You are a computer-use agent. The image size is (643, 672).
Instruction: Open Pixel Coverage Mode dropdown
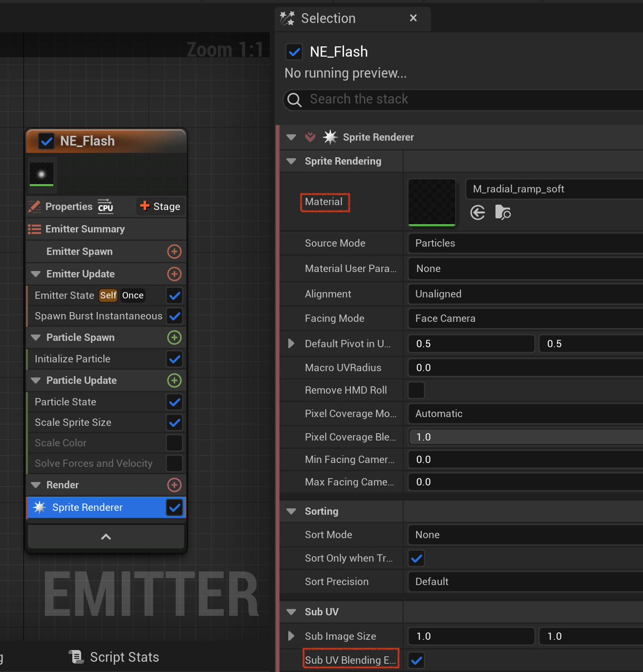[525, 414]
